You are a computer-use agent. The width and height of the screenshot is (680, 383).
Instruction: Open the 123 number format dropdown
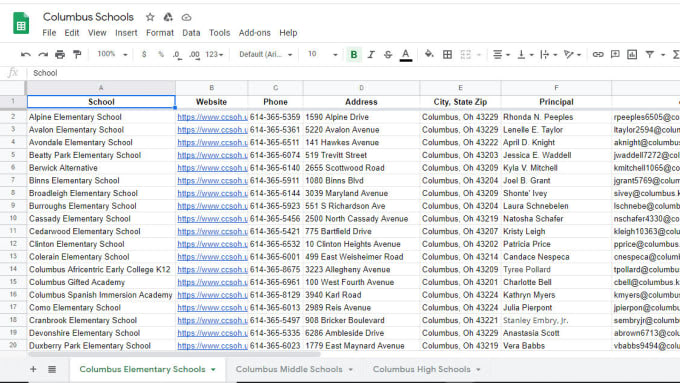click(x=214, y=55)
